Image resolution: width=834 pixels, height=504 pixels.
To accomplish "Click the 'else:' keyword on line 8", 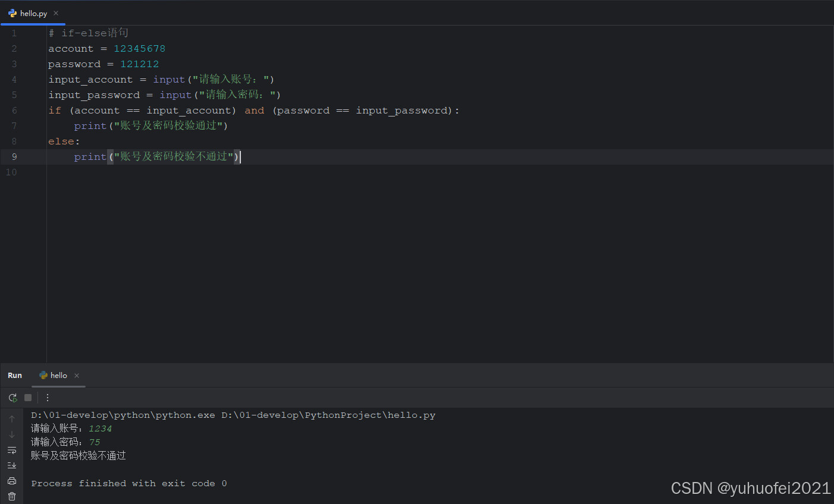I will [x=64, y=141].
